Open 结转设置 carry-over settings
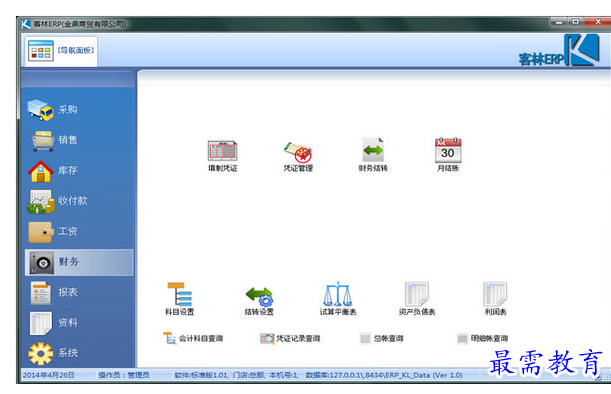The height and width of the screenshot is (394, 611). click(259, 301)
